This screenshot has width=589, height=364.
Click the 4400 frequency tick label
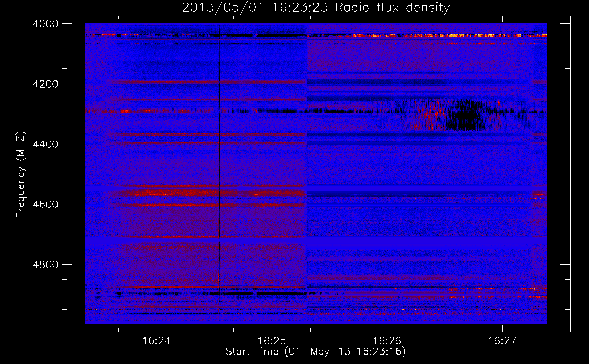click(x=46, y=144)
